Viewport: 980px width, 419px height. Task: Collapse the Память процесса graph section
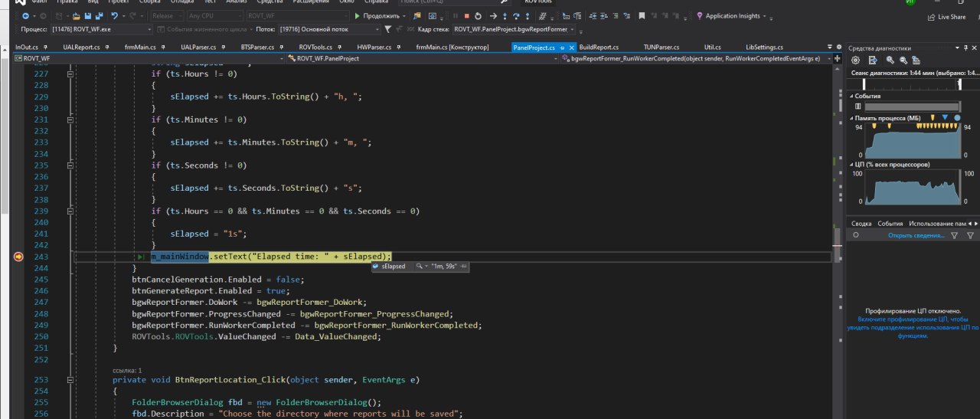(x=853, y=119)
